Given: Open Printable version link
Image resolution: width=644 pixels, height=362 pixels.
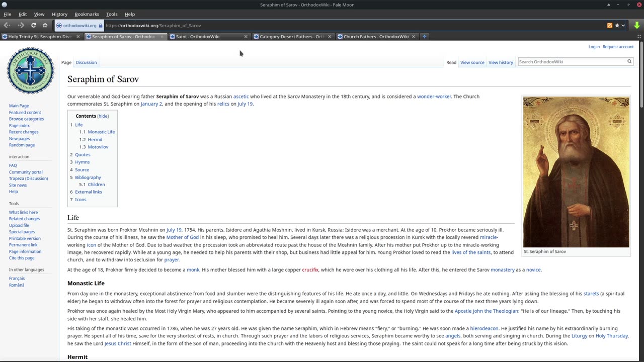Looking at the screenshot, I should pos(25,238).
